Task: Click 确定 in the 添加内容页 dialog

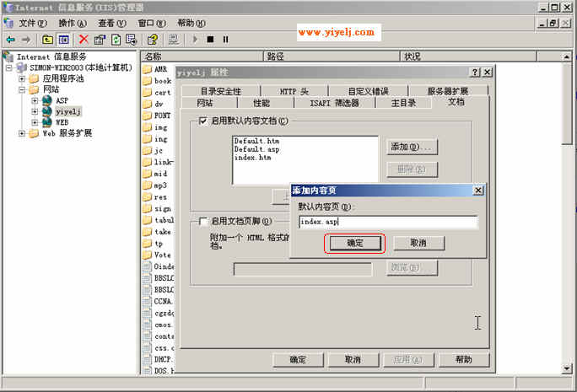Action: [x=354, y=243]
